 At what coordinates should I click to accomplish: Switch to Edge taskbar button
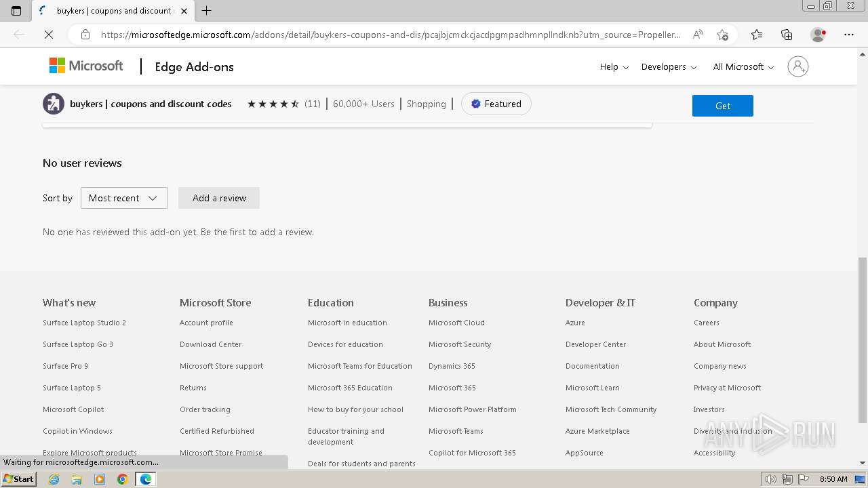coord(146,479)
